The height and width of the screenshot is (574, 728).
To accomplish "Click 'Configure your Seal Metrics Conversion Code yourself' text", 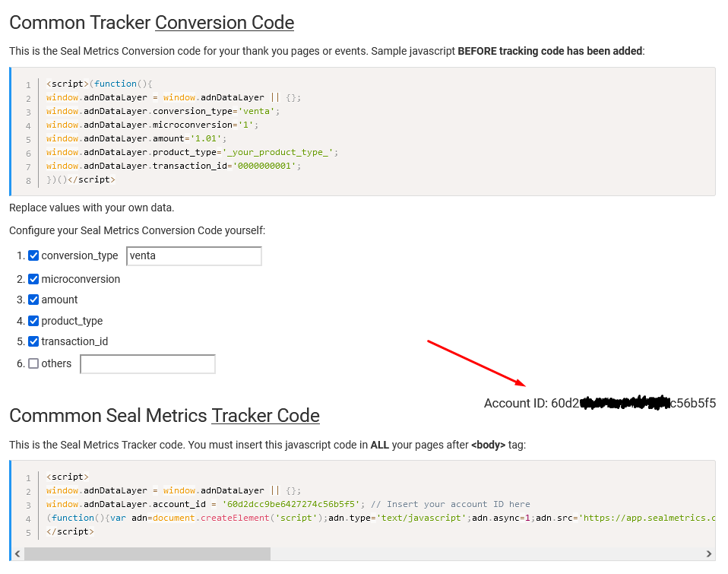I will [x=138, y=230].
